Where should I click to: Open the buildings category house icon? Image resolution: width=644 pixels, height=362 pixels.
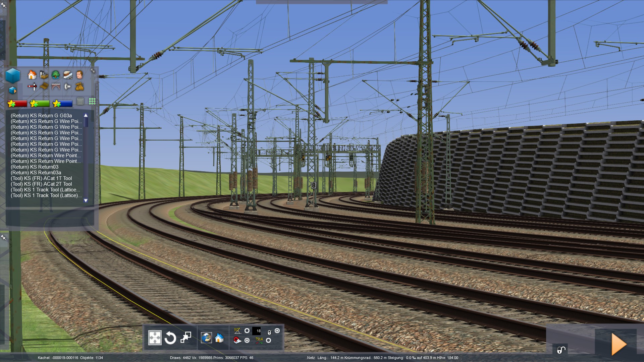(x=32, y=75)
